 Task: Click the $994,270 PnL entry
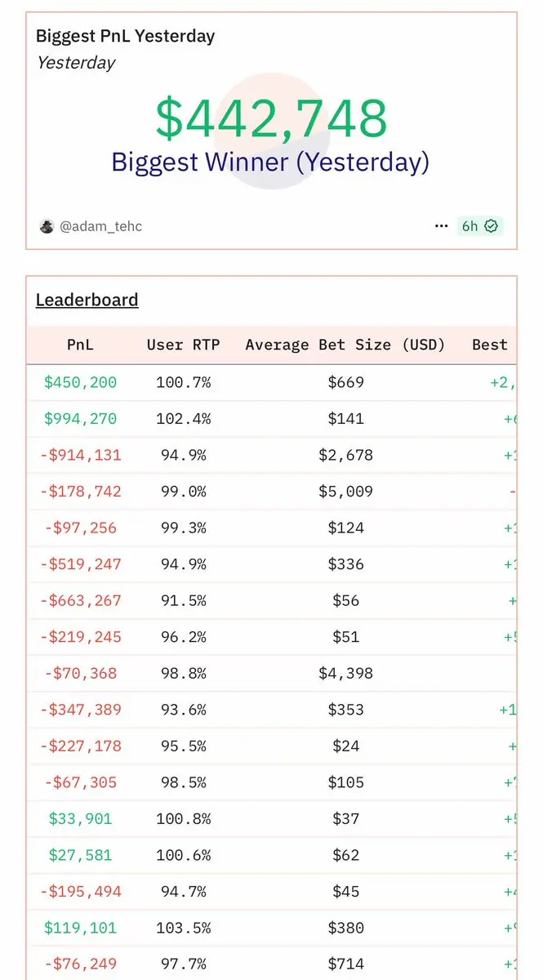[x=80, y=419]
